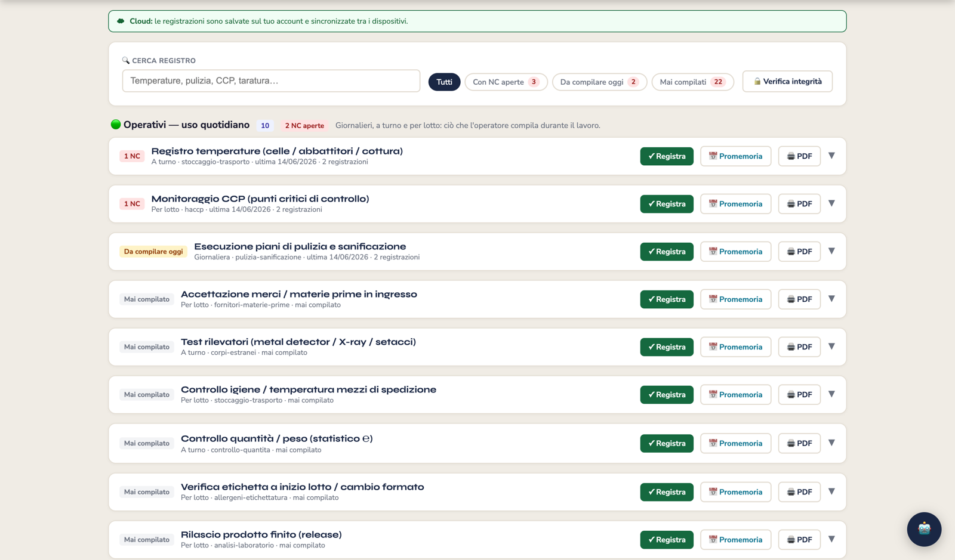The width and height of the screenshot is (955, 560).
Task: Click the green Operativi status dot
Action: point(116,125)
